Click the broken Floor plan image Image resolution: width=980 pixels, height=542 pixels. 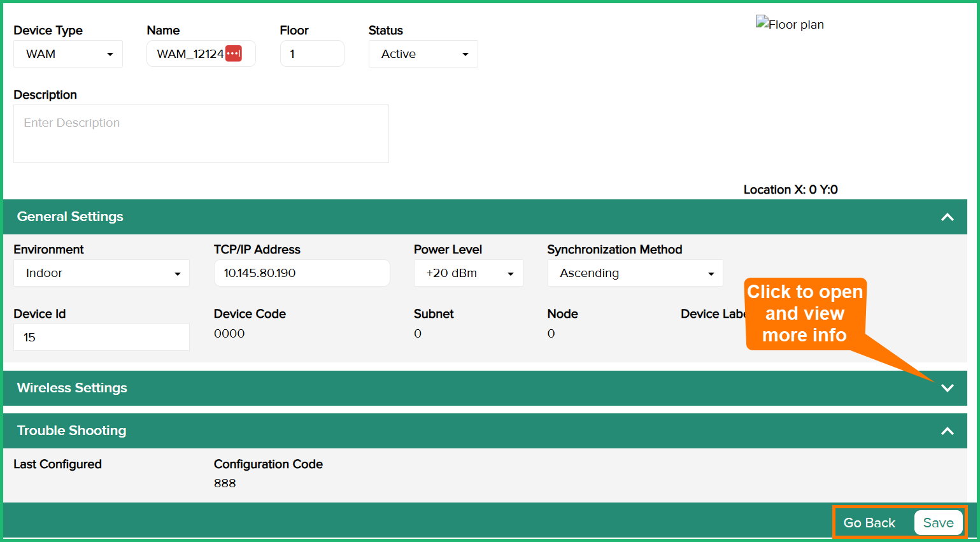(789, 24)
